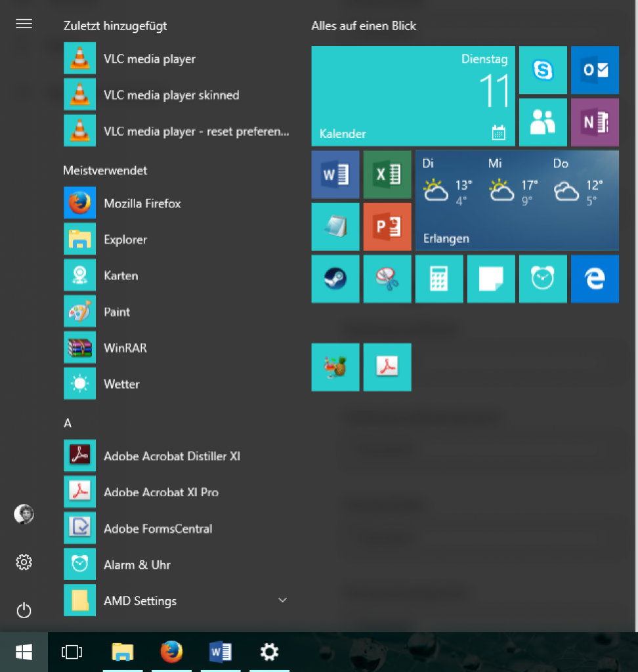638x672 pixels.
Task: Launch PowerPoint from its orange tile
Action: [x=387, y=226]
